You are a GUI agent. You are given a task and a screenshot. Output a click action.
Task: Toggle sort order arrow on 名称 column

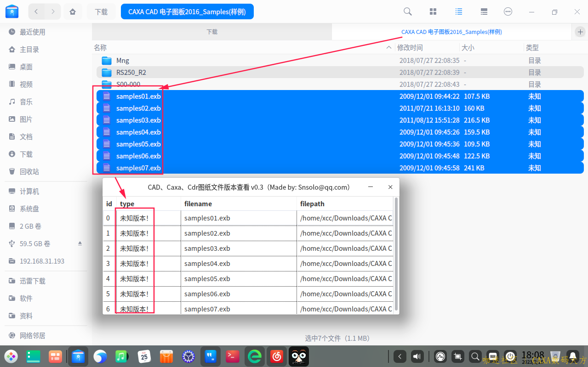(x=389, y=48)
